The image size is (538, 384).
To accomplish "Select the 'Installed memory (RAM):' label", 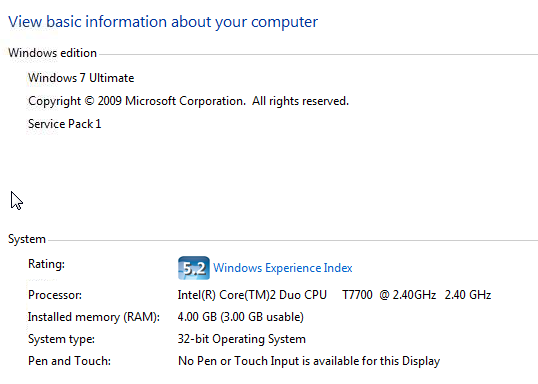I will coord(94,317).
